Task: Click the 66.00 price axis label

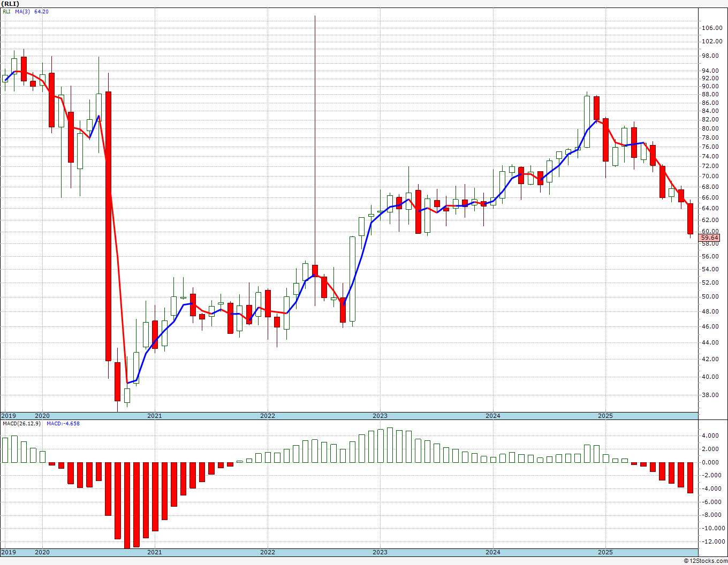Action: [709, 197]
